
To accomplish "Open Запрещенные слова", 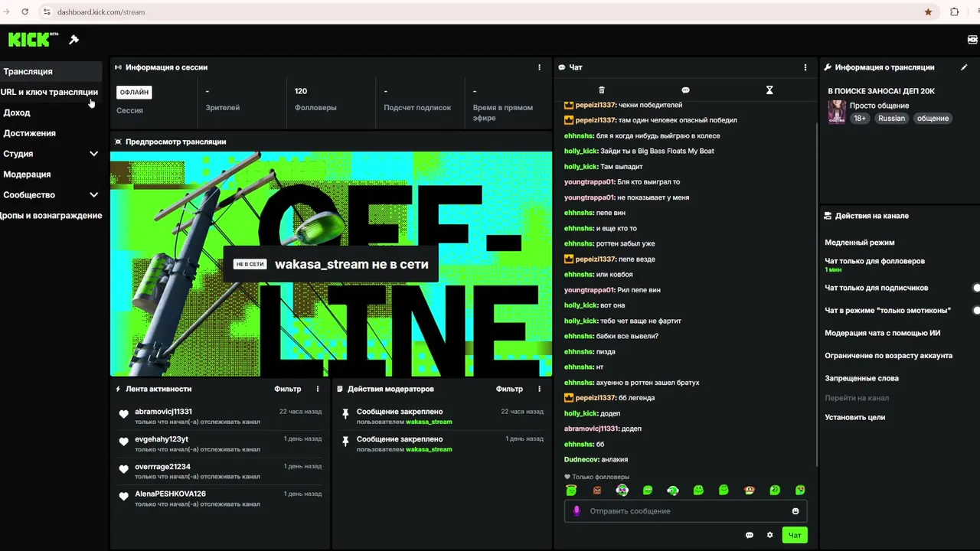I will pos(861,378).
